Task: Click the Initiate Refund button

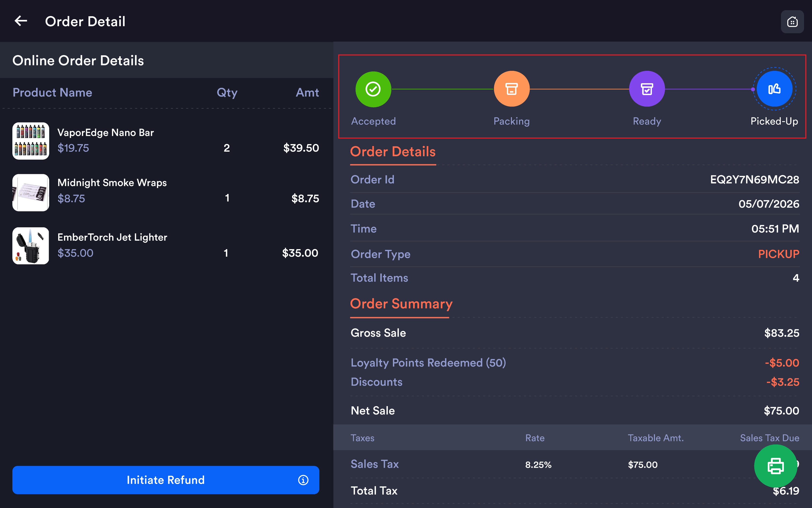Action: [166, 480]
